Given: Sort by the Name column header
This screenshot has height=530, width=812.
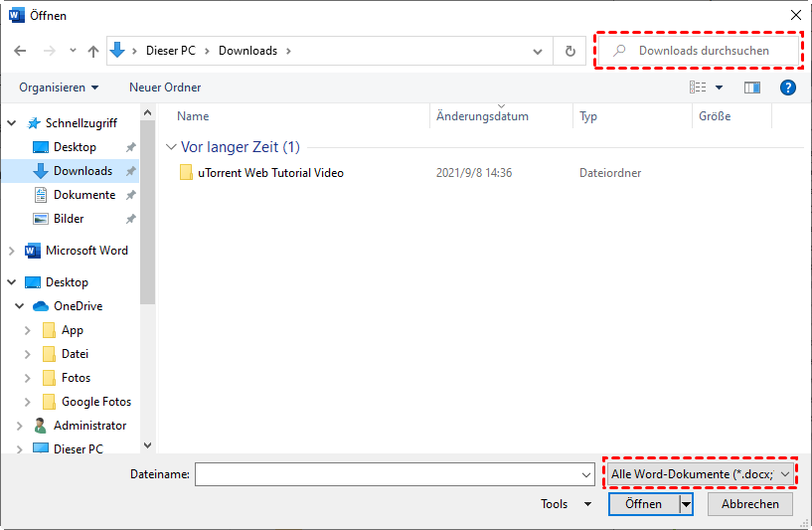Looking at the screenshot, I should click(193, 116).
